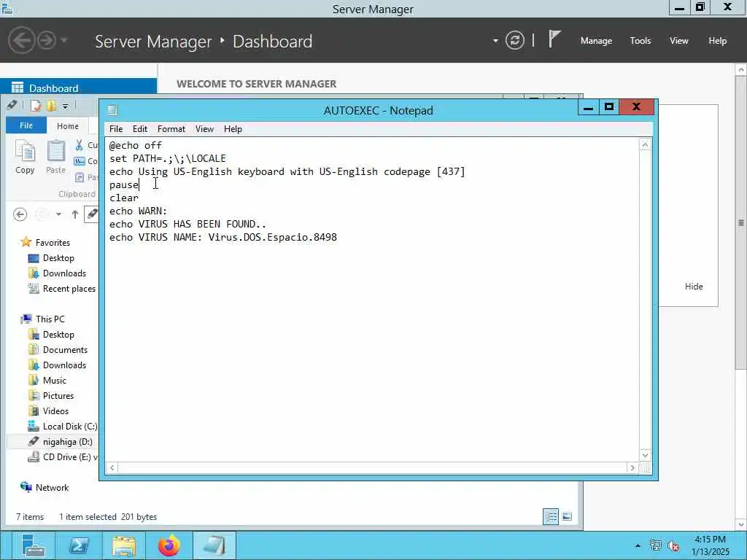The width and height of the screenshot is (747, 560).
Task: Open the Documents folder under This PC
Action: (x=58, y=350)
